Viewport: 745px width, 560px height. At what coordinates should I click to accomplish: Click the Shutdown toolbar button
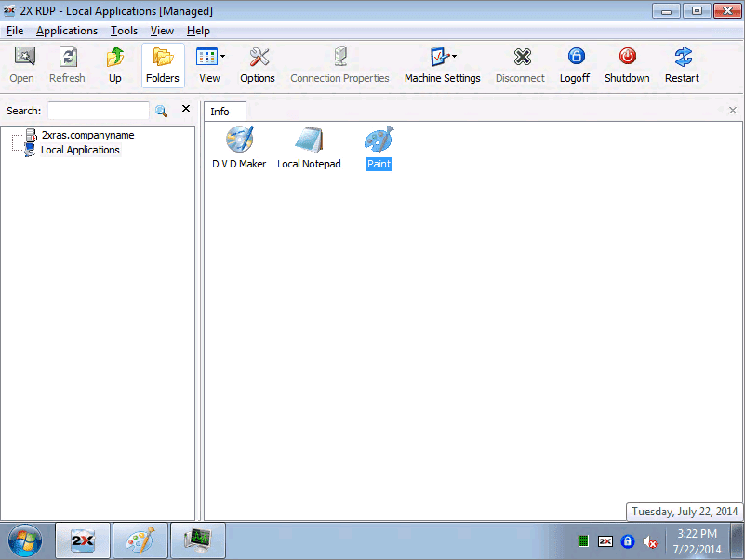[x=627, y=65]
